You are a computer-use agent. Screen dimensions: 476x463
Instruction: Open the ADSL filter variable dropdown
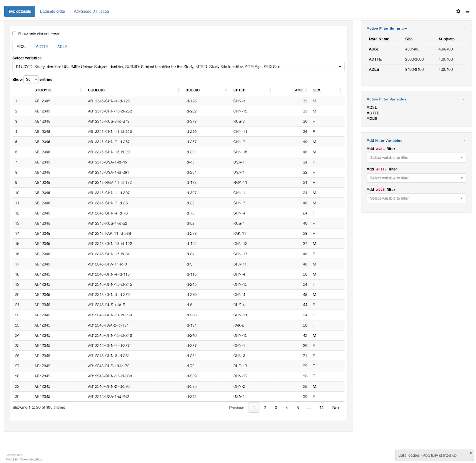click(x=416, y=158)
